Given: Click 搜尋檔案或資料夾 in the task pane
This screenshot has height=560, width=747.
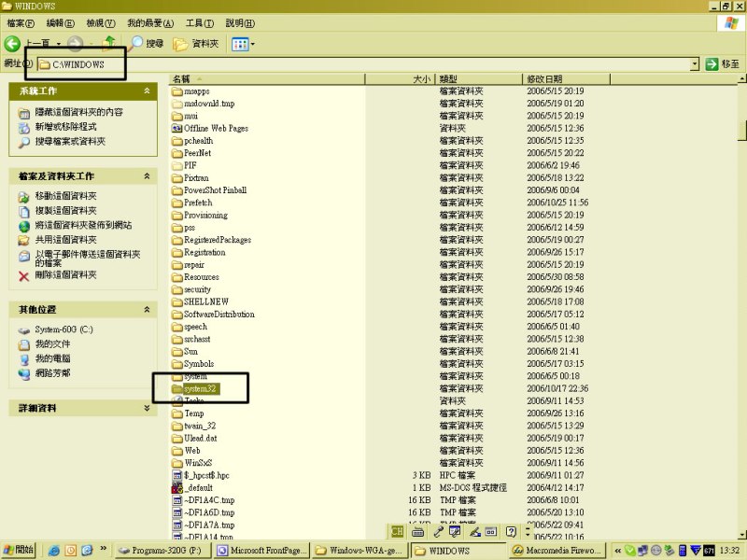Looking at the screenshot, I should click(70, 142).
